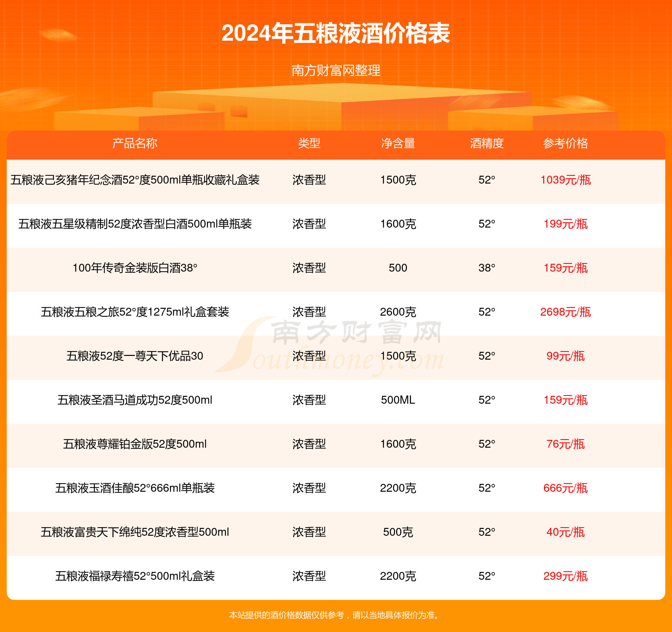This screenshot has height=632, width=672.
Task: Click the 产品名称 column header
Action: [x=135, y=143]
